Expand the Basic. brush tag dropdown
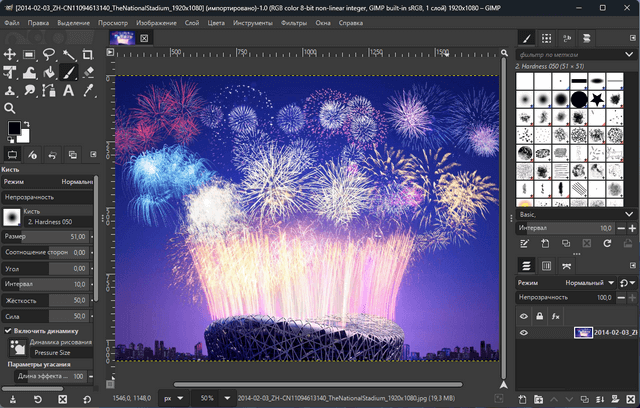Screen dimensions: 640x408 click(x=631, y=214)
